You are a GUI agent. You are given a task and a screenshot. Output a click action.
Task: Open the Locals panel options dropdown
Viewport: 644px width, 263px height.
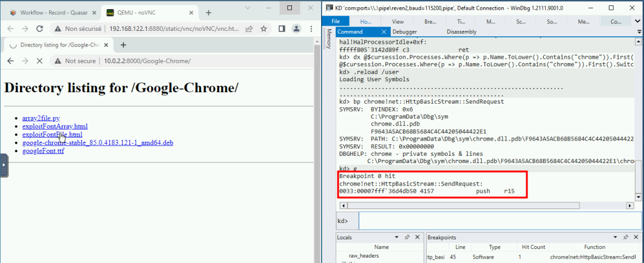point(397,237)
